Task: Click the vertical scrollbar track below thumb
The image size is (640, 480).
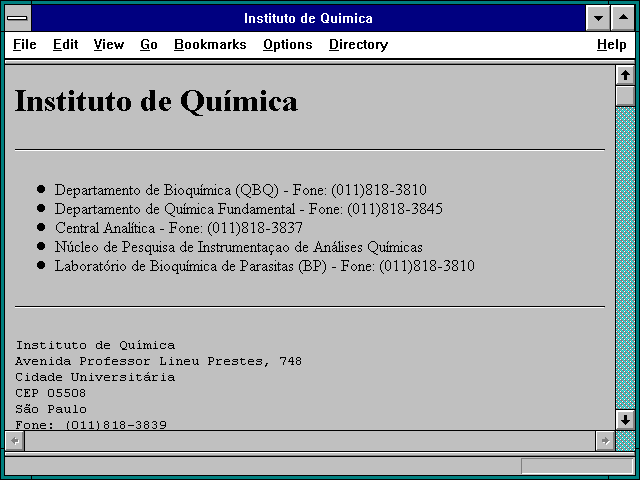Action: pos(625,258)
